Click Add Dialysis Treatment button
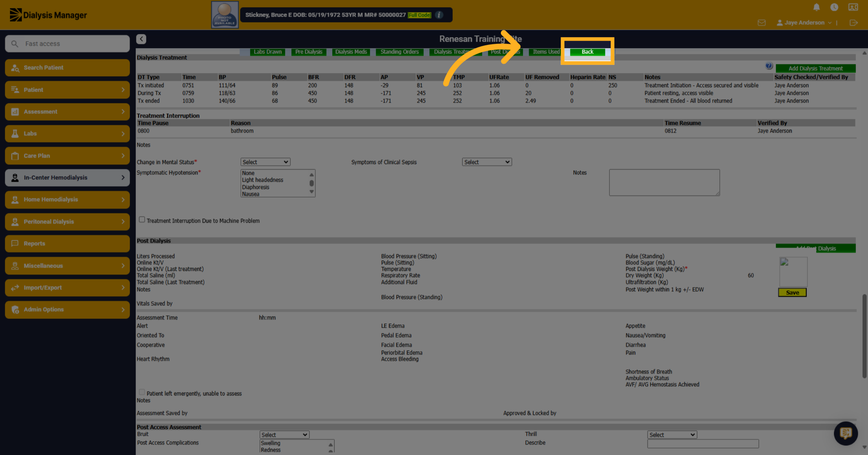Screen dimensions: 868x455 point(816,68)
